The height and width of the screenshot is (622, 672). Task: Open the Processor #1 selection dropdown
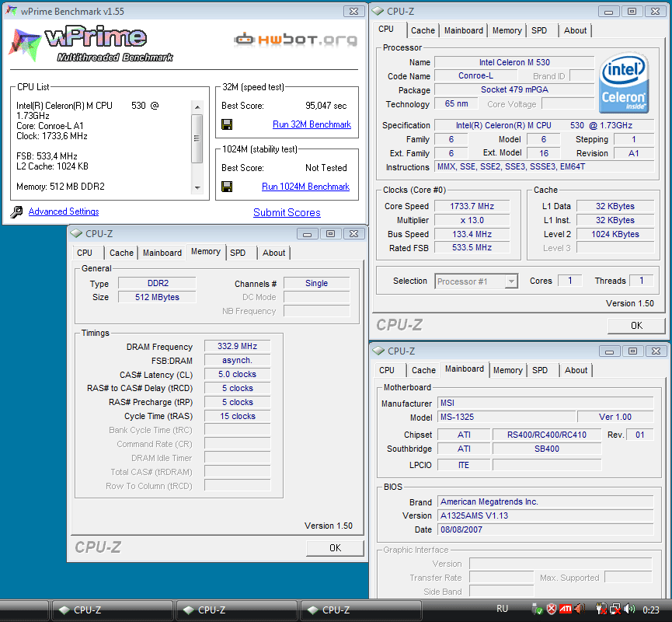coord(511,281)
